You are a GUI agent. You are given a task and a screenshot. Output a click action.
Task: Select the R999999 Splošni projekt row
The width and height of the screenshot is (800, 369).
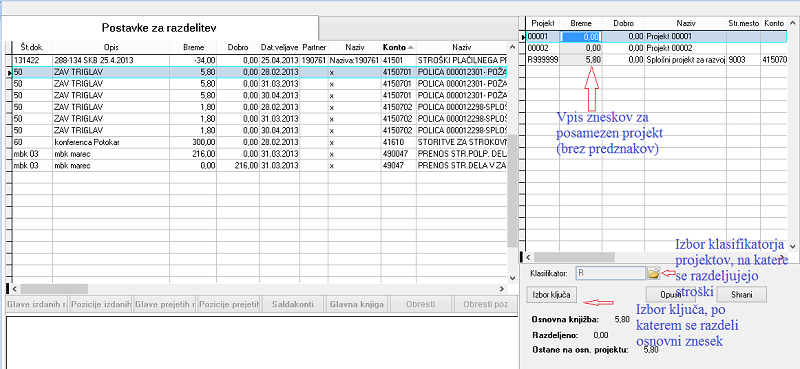[658, 60]
